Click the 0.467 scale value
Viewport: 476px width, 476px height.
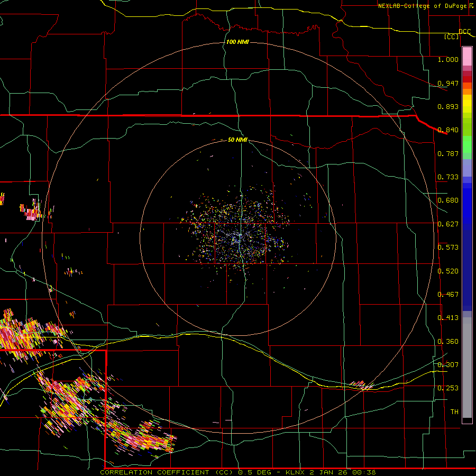point(448,294)
